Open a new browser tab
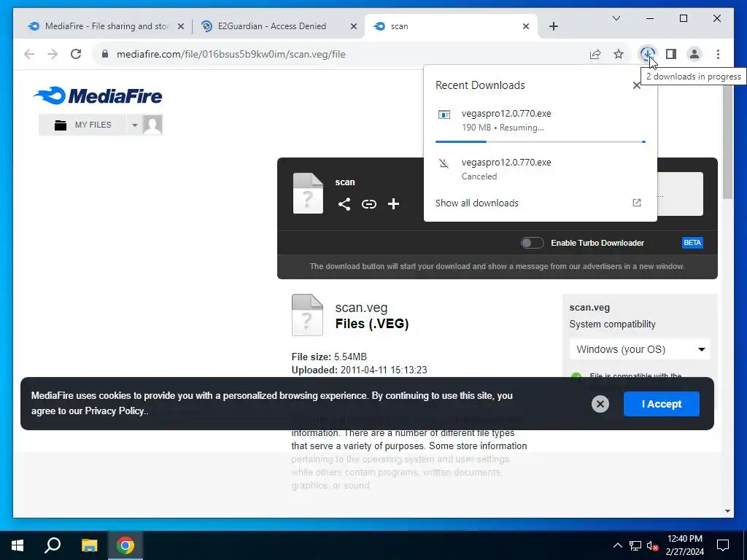This screenshot has width=747, height=560. point(554,27)
